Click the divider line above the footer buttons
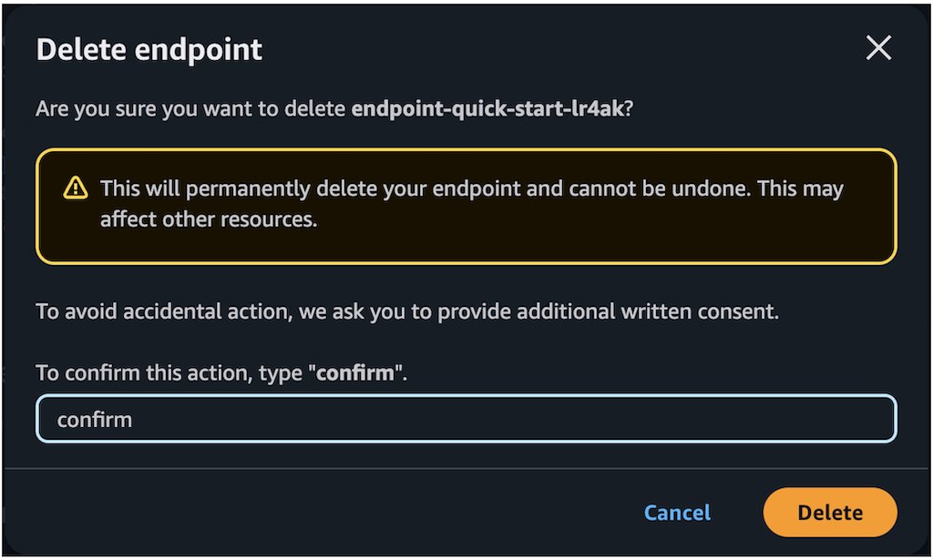933x560 pixels. [466, 469]
